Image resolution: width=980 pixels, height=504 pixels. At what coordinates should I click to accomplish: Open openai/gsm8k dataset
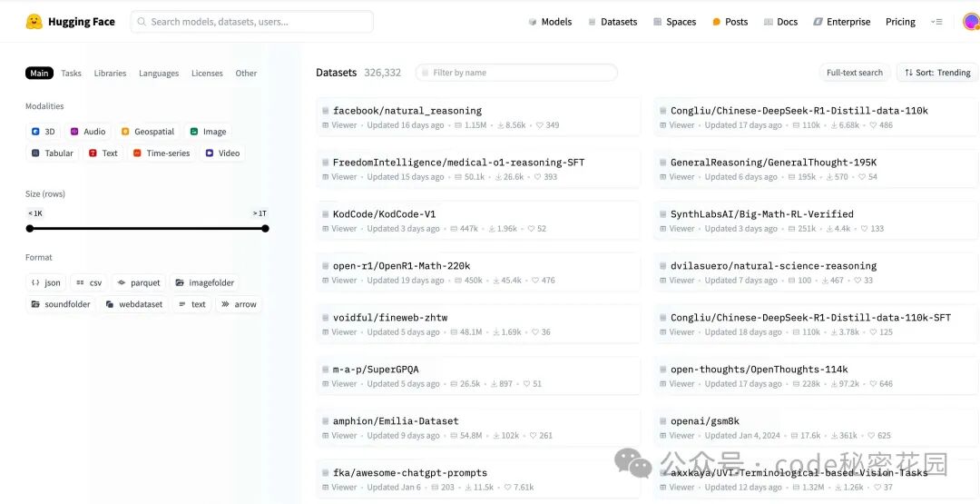pyautogui.click(x=817, y=428)
